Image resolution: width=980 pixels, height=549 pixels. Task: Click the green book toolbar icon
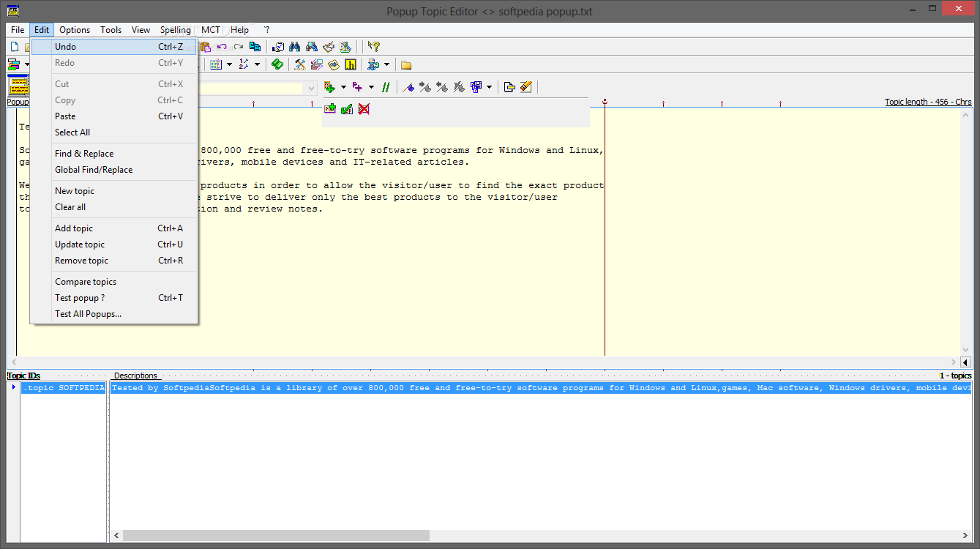coord(277,64)
